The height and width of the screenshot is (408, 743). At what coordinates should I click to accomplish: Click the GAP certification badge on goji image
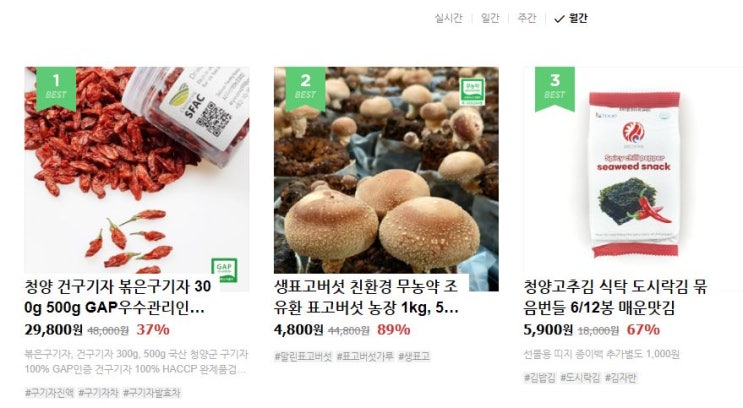(x=224, y=270)
